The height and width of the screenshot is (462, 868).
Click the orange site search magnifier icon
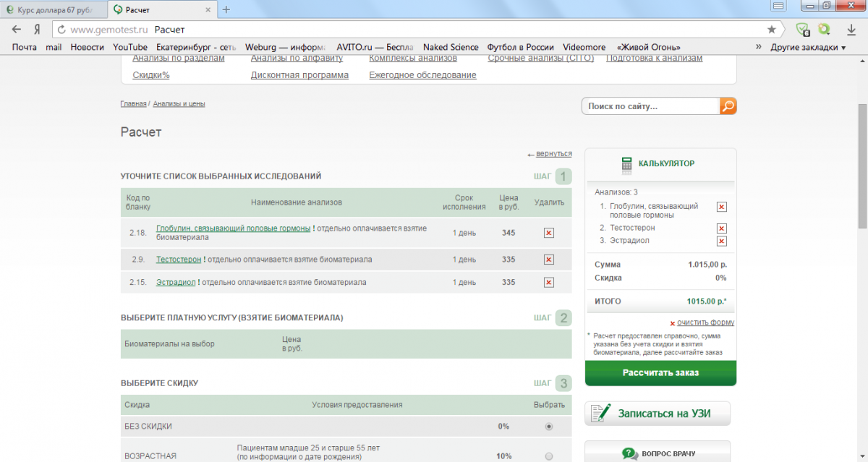tap(728, 106)
